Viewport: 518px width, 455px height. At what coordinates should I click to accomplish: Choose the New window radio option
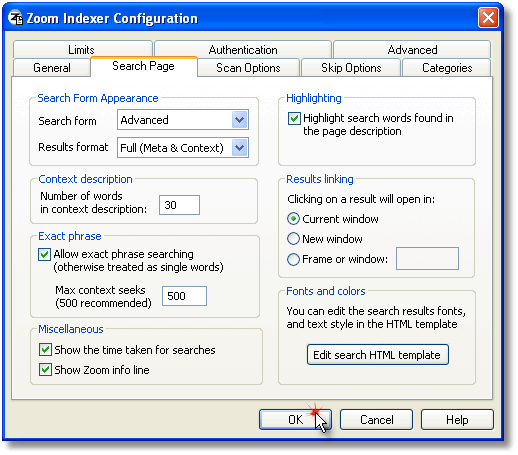tap(293, 239)
